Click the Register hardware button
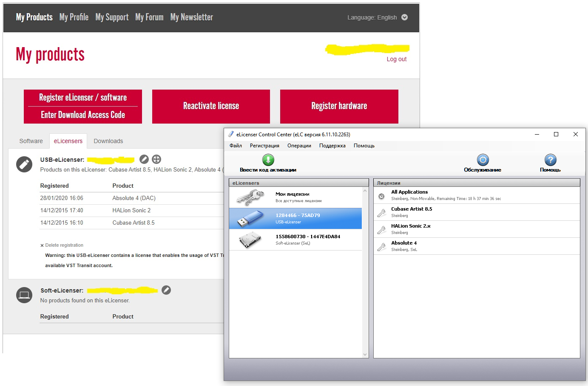Image resolution: width=588 pixels, height=386 pixels. [339, 106]
